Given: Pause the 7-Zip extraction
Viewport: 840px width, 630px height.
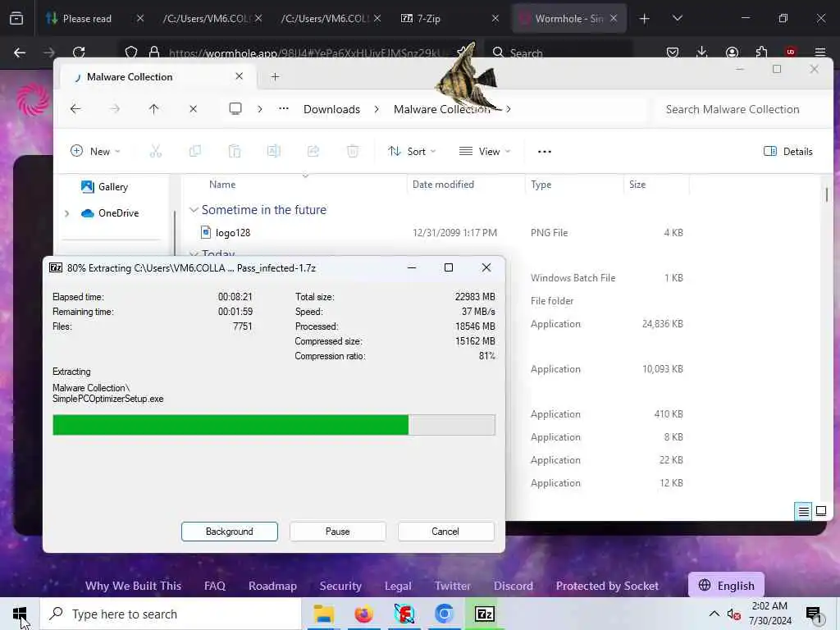Looking at the screenshot, I should click(x=337, y=532).
